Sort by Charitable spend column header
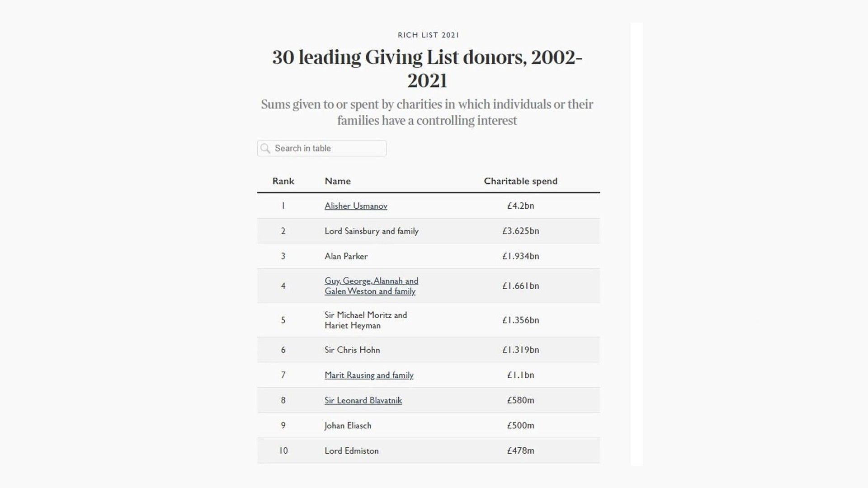868x488 pixels. (520, 181)
